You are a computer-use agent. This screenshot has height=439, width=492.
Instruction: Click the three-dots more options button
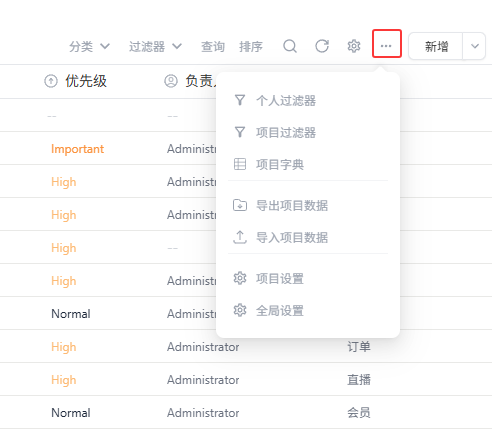click(387, 44)
